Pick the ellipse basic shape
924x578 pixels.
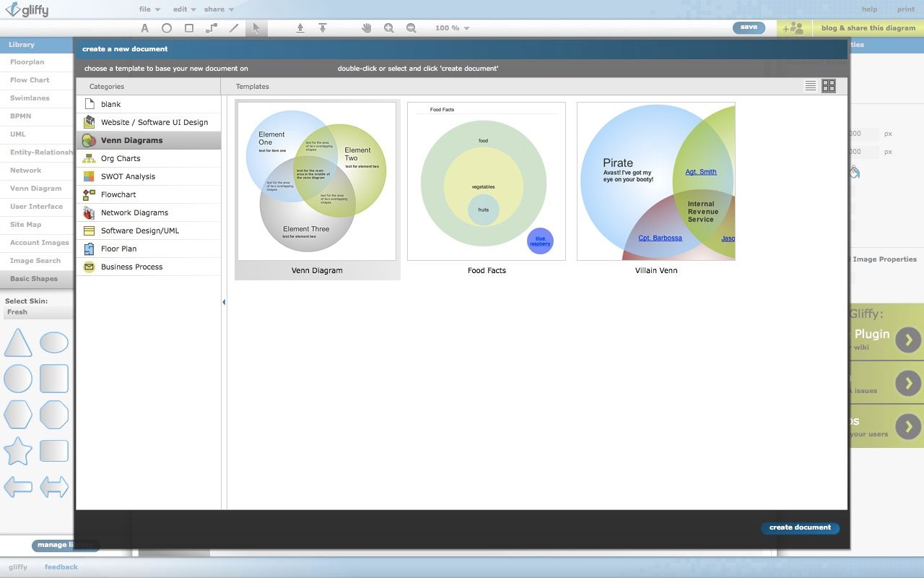coord(54,342)
